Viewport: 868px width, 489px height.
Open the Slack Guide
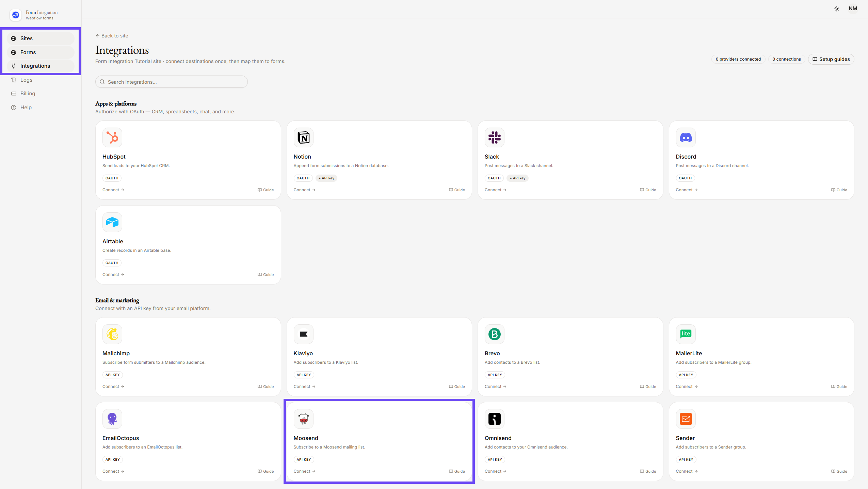(648, 190)
